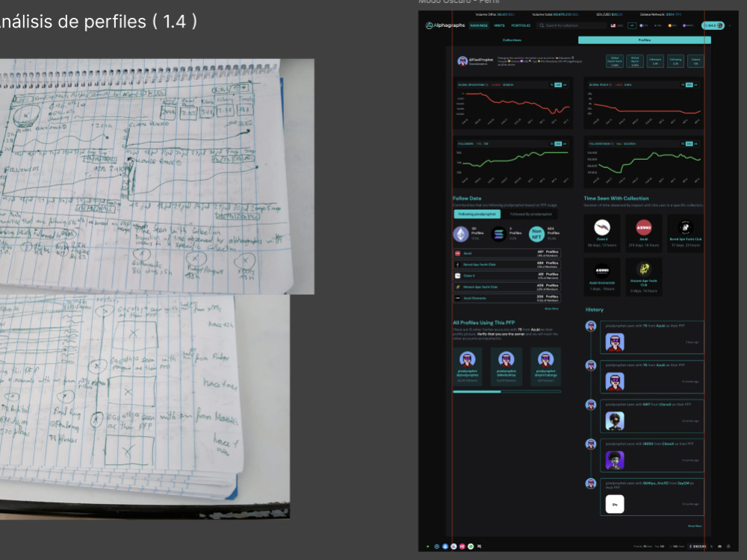This screenshot has width=747, height=560.
Task: Open History entry with 6617 CloneX PFP
Action: click(615, 421)
